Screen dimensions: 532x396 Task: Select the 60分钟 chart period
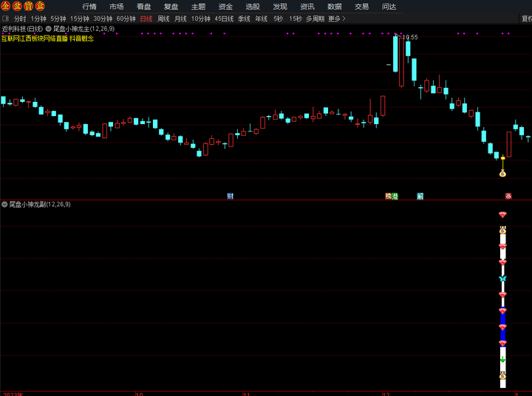(x=126, y=18)
